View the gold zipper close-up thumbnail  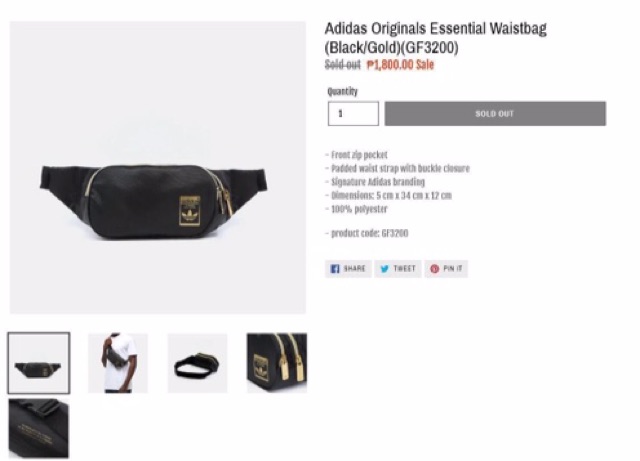277,363
